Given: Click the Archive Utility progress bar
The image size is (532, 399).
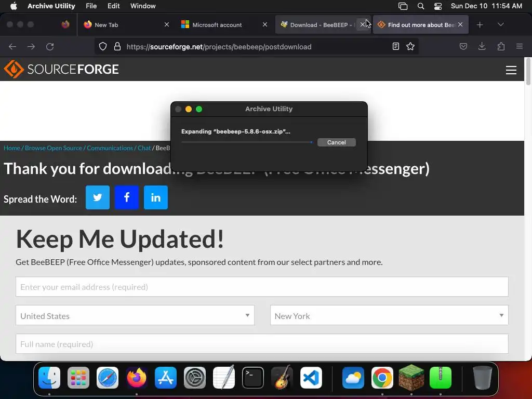Looking at the screenshot, I should point(247,142).
